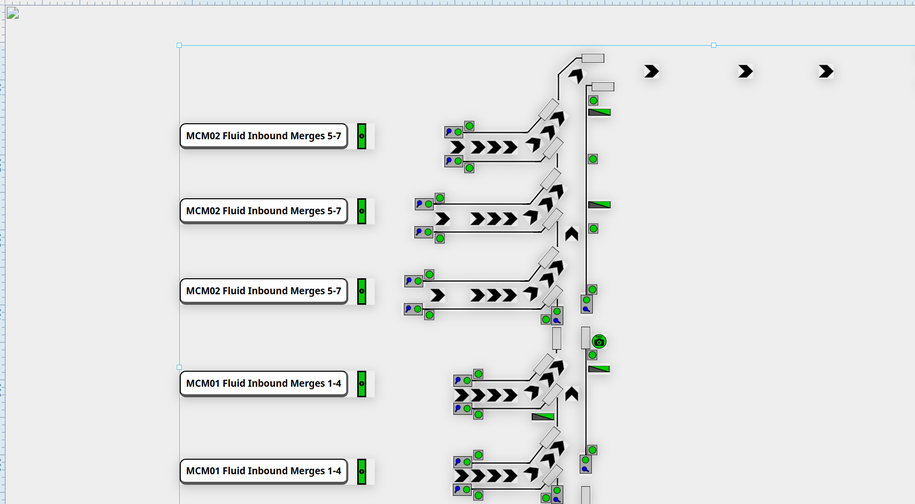Screen dimensions: 915x504
Task: Toggle the status light beside the upper MCM01 label
Action: (x=362, y=383)
